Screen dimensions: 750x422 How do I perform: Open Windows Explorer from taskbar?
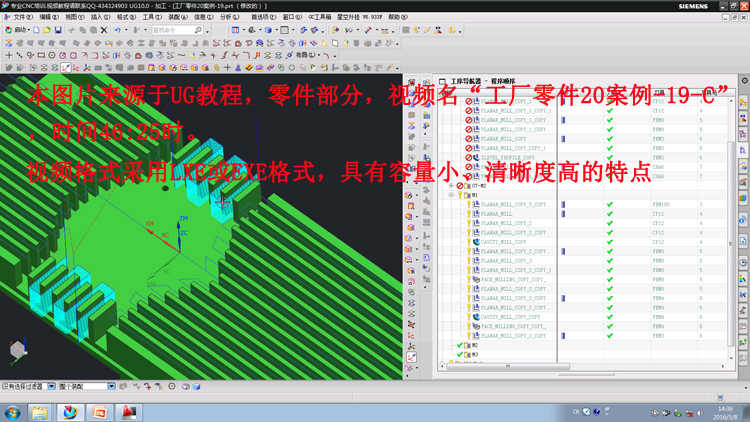click(x=40, y=412)
